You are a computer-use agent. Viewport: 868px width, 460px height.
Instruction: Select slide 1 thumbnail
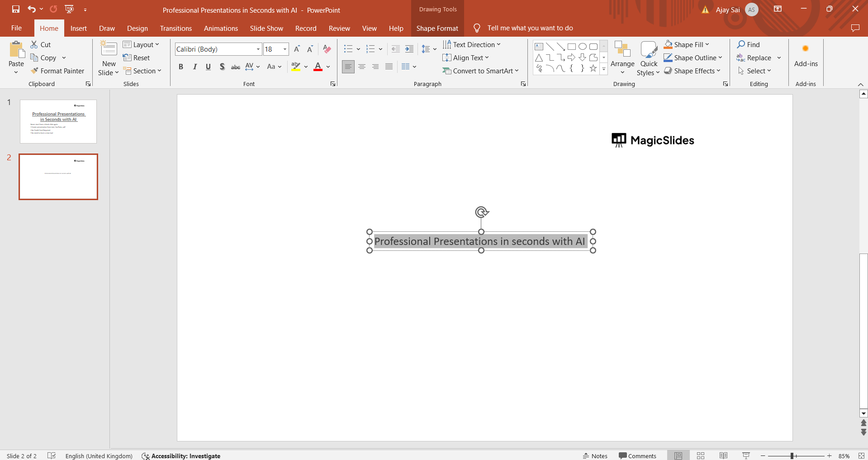pyautogui.click(x=58, y=121)
